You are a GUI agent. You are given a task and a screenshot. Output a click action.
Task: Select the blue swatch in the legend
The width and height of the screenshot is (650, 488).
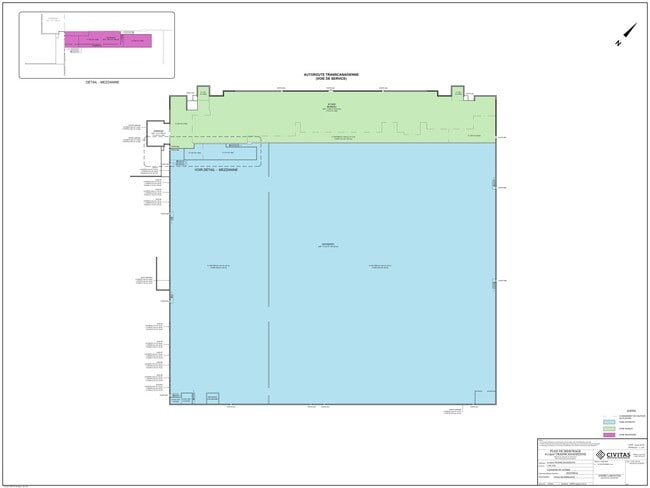[x=607, y=422]
